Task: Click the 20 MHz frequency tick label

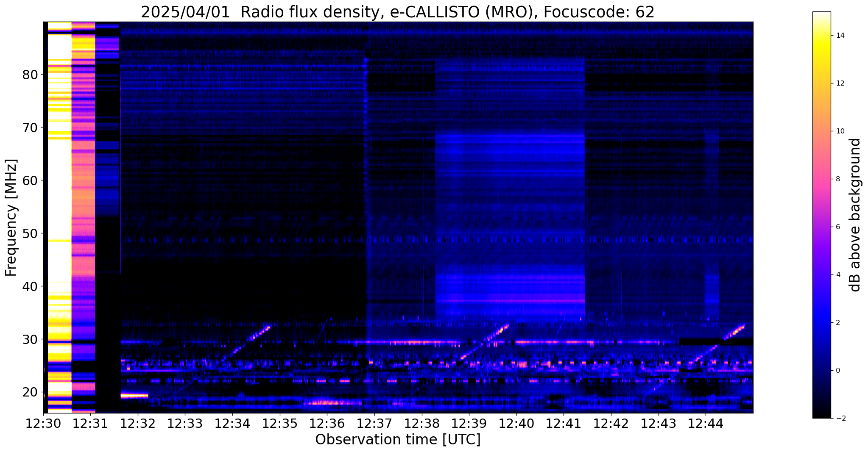Action: 30,392
